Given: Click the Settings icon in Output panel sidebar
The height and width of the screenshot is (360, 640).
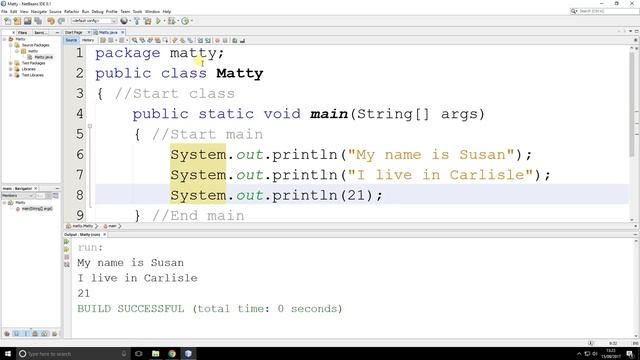Looking at the screenshot, I should (x=67, y=265).
